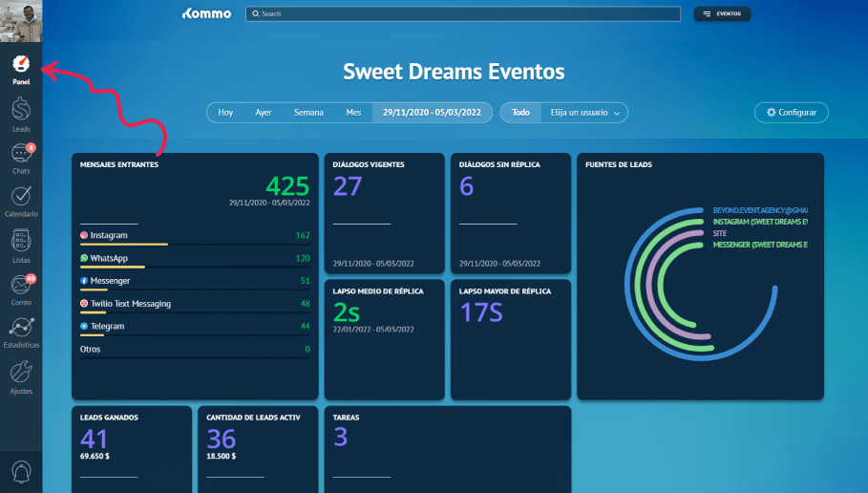Toggle the Todo users filter
This screenshot has height=493, width=868.
click(520, 113)
